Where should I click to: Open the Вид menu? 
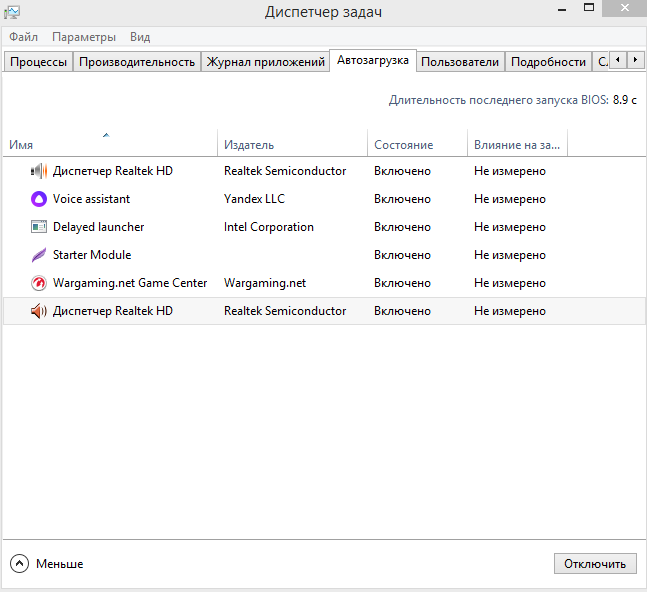point(140,37)
